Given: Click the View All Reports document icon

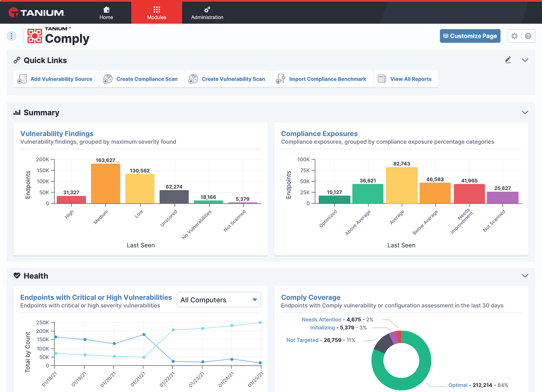Looking at the screenshot, I should coord(382,79).
